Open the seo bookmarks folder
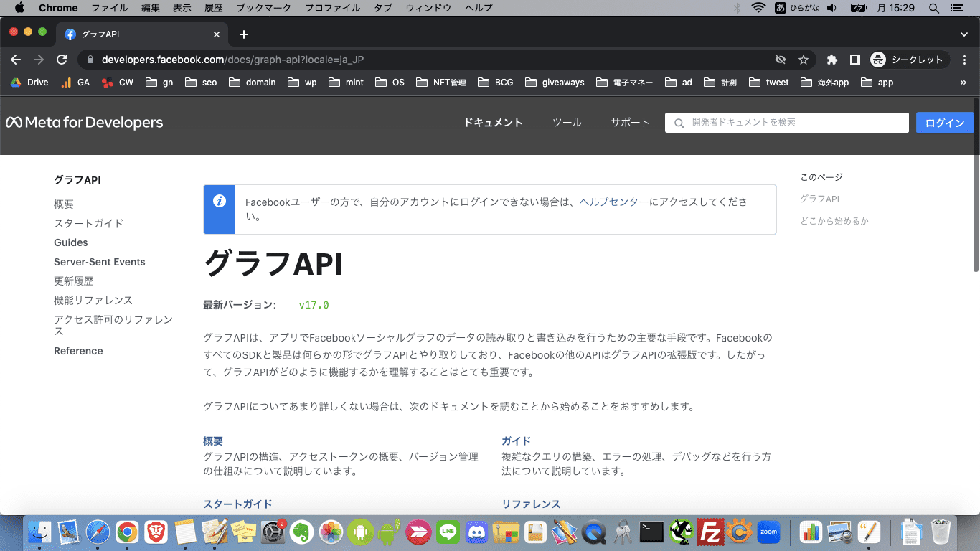Viewport: 980px width, 551px height. [x=201, y=83]
